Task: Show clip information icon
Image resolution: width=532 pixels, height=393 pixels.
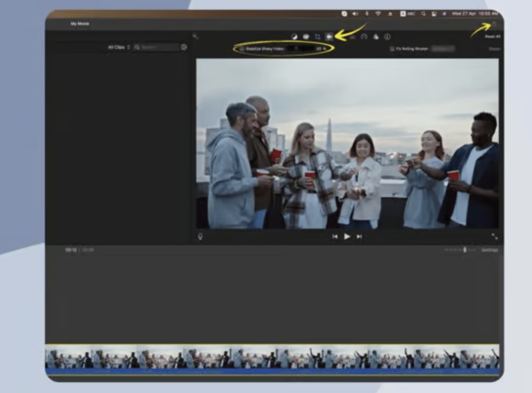Action: coord(387,37)
